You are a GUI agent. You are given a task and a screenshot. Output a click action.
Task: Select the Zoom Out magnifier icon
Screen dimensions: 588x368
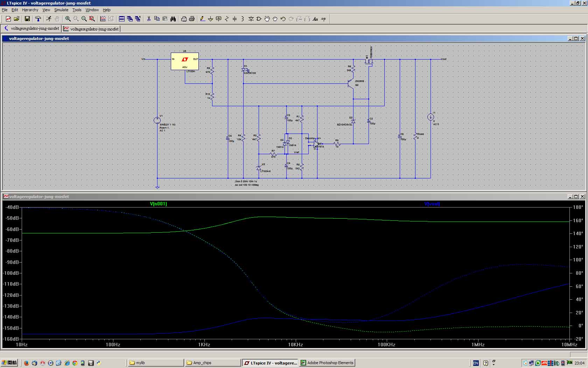[x=84, y=19]
